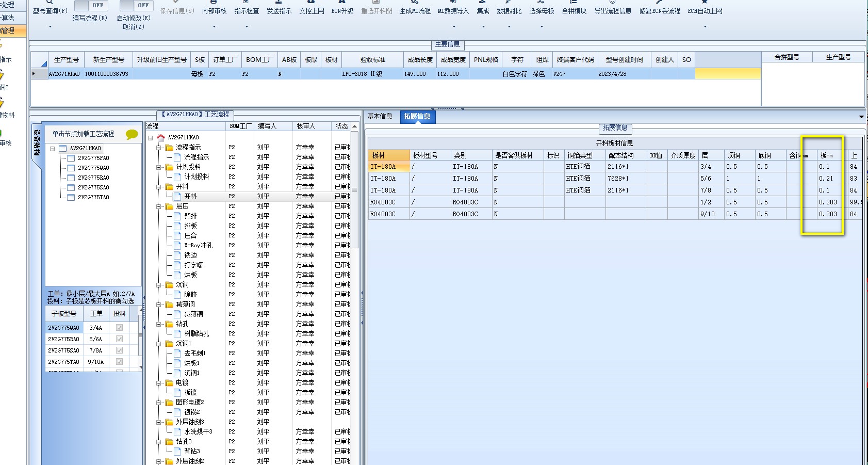This screenshot has height=465, width=868.
Task: Click the 核审人 column header
Action: tap(312, 126)
